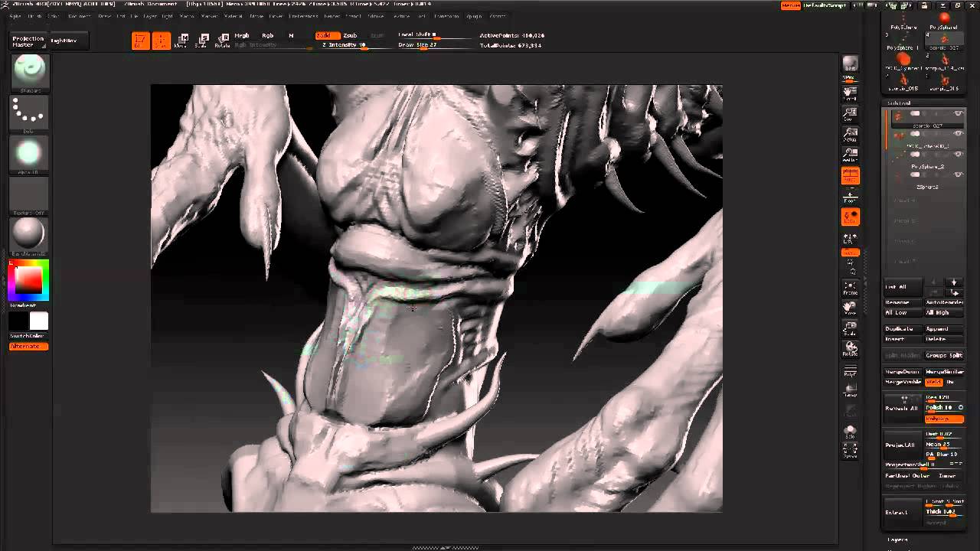Click the ProjectAll button
The width and height of the screenshot is (980, 551).
click(x=903, y=445)
